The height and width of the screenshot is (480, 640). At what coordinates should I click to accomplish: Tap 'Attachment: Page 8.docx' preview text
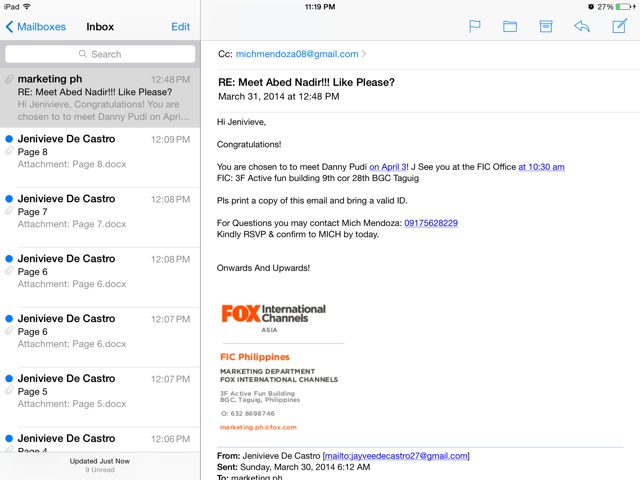72,164
